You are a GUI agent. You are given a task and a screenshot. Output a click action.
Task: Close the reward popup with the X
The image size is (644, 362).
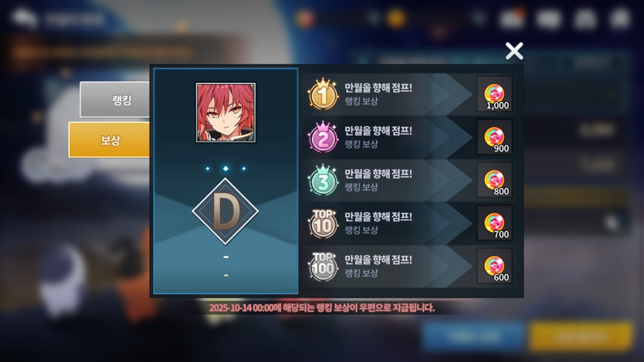tap(514, 51)
